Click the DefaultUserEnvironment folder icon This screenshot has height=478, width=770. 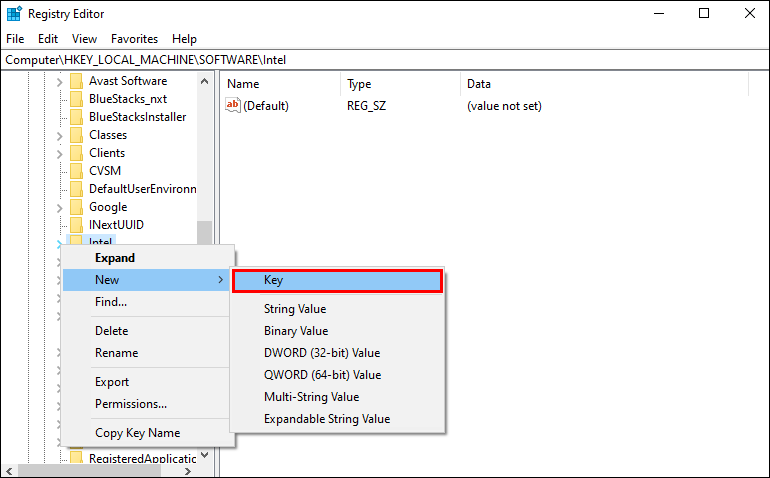(76, 189)
